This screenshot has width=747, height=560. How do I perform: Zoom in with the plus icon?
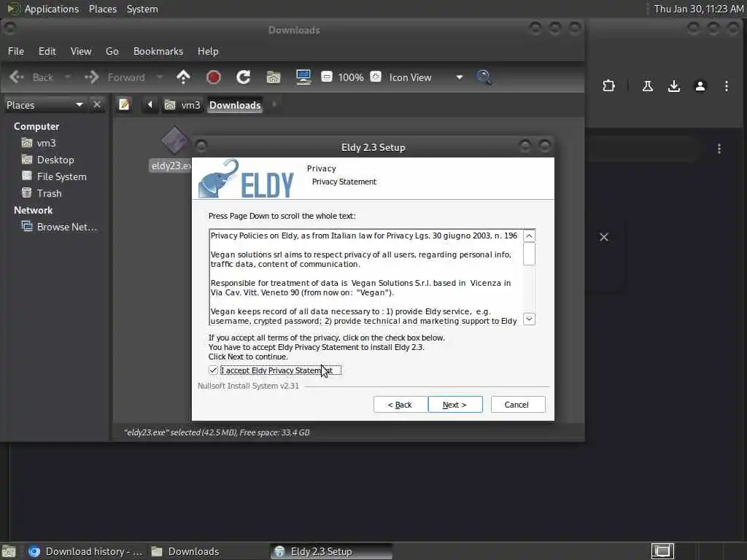(376, 77)
